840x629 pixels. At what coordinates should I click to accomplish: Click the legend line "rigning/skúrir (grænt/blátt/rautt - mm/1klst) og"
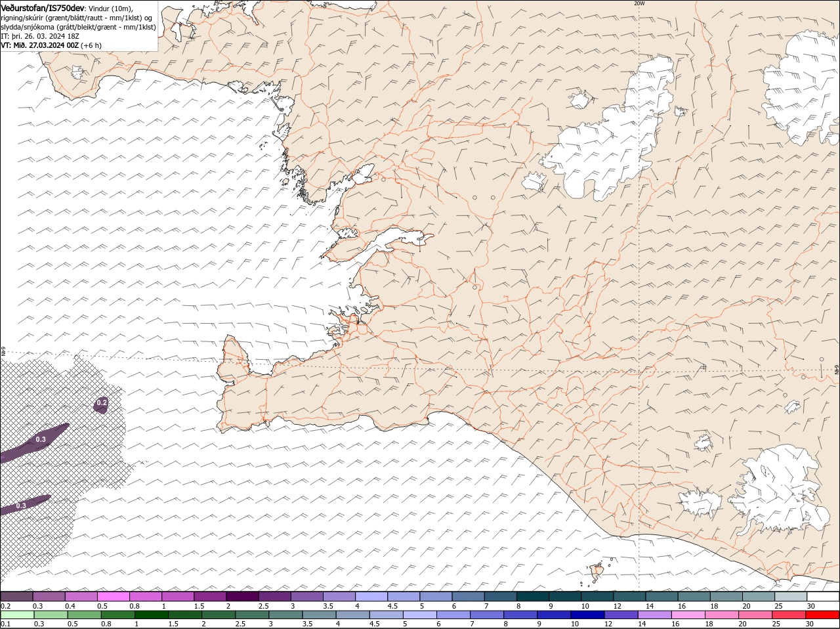(77, 18)
